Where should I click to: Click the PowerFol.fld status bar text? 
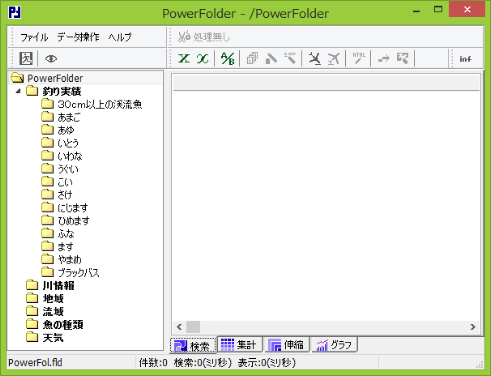(35, 363)
